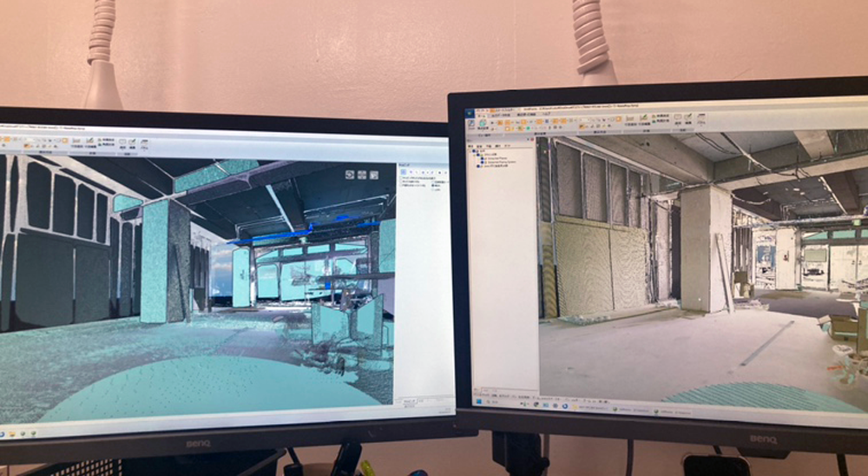Click the dimension edit icon with green pencil, right monitor

pos(644,117)
